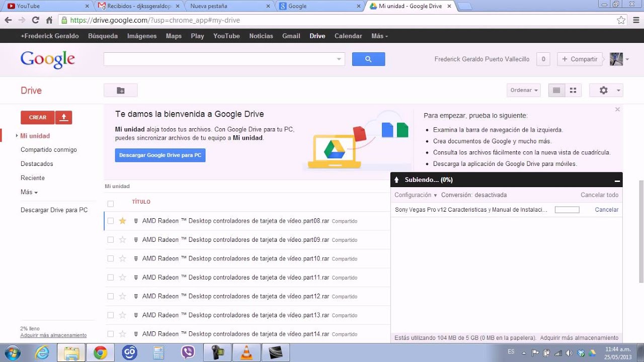Click the Sony Vegas upload progress bar

click(567, 210)
